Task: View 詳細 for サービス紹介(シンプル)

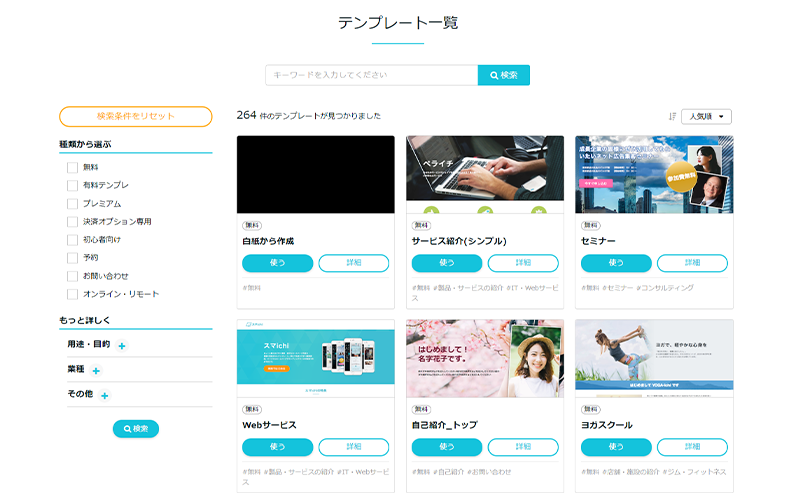Action: (523, 263)
